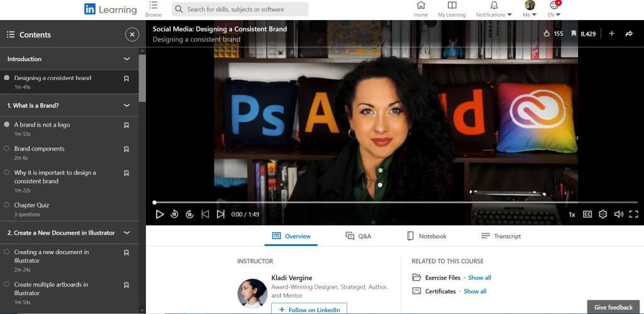644x314 pixels.
Task: Click Follow on LinkedIn button
Action: pyautogui.click(x=309, y=309)
